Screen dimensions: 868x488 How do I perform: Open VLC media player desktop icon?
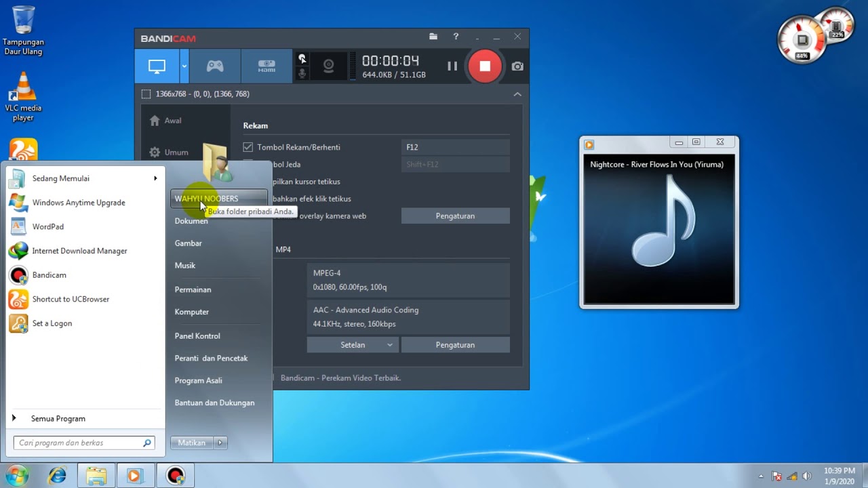coord(23,96)
